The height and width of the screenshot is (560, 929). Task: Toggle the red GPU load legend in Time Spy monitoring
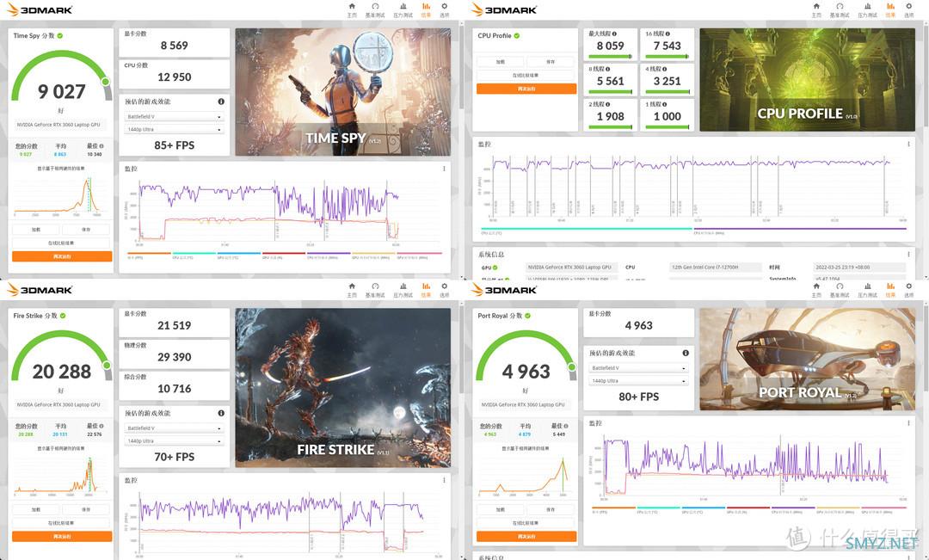[284, 255]
